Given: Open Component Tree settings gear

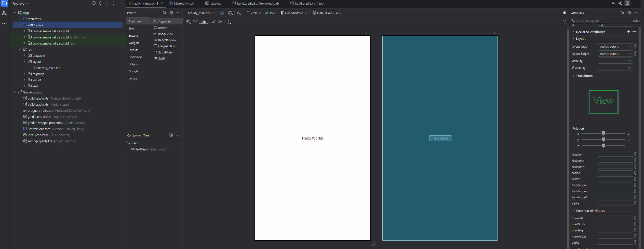Looking at the screenshot, I should click(x=171, y=135).
